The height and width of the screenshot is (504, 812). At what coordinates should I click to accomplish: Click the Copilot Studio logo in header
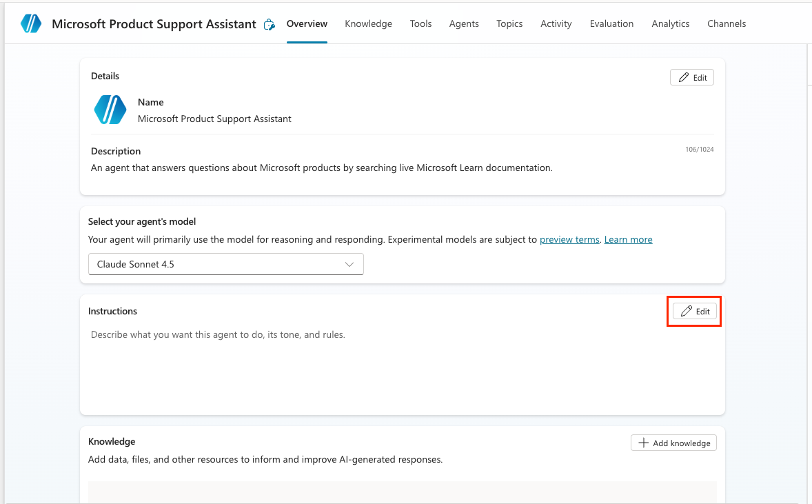[31, 23]
